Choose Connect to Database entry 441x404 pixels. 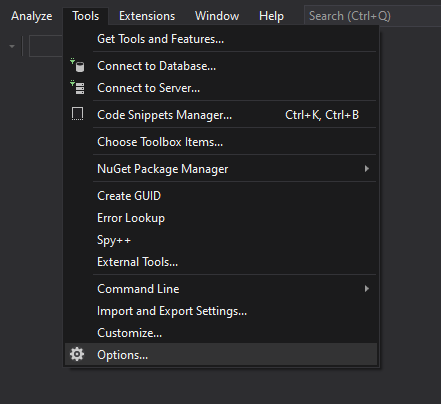(x=221, y=66)
